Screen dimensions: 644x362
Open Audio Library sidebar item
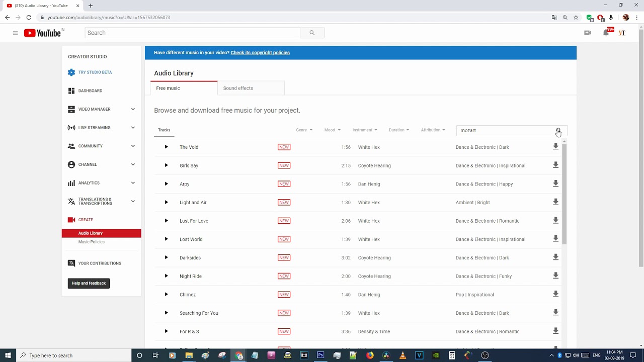click(102, 233)
